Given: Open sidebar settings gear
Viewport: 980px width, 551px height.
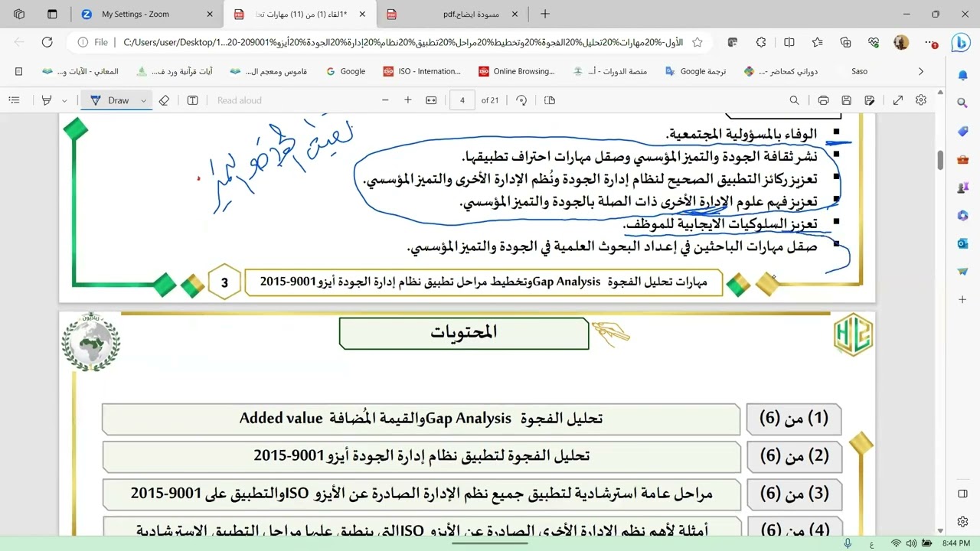Looking at the screenshot, I should pos(962,521).
